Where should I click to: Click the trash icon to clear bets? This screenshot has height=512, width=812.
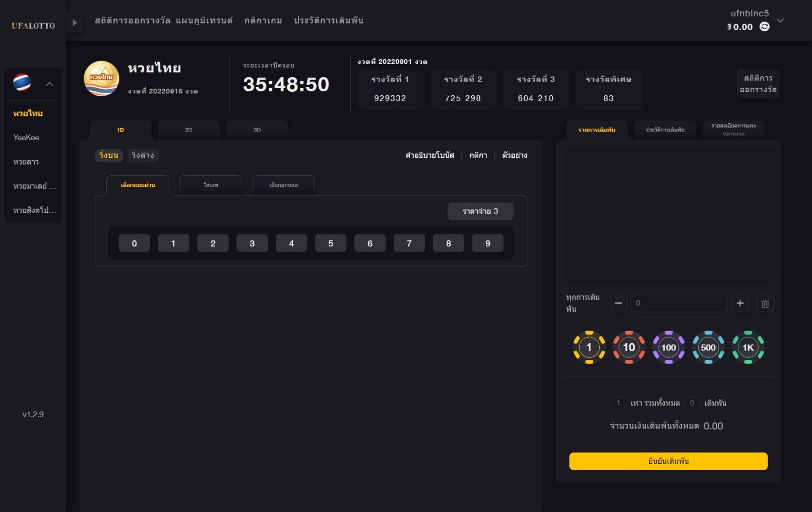pos(765,303)
